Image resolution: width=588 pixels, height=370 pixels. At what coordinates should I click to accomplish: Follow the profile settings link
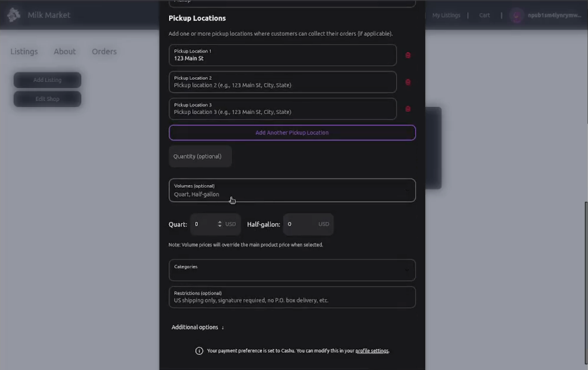[x=371, y=351]
